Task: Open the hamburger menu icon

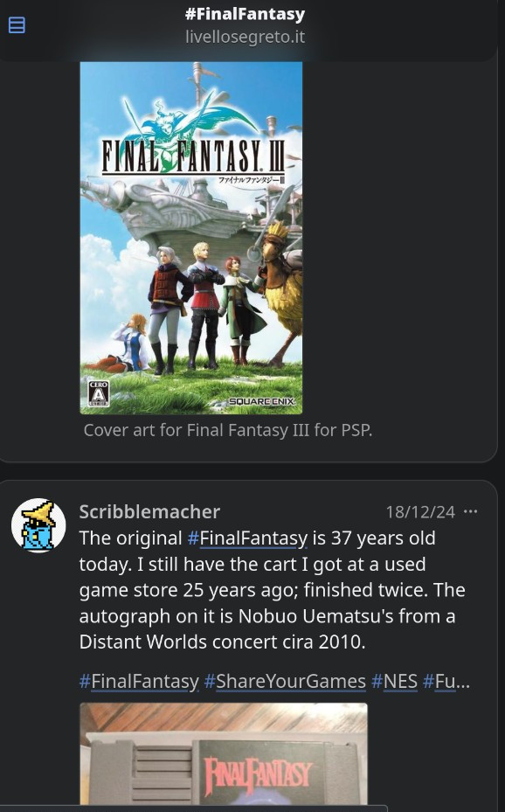Action: coord(17,24)
